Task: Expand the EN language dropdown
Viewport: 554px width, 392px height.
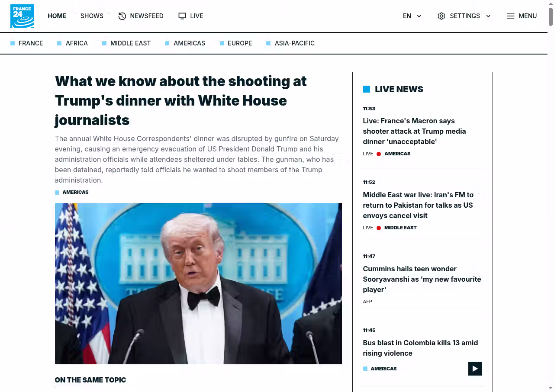Action: 419,16
